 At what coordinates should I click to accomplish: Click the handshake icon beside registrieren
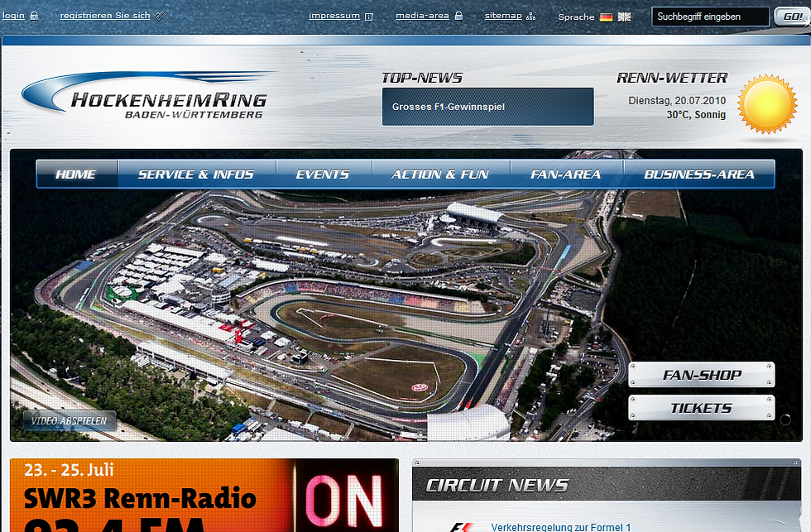[x=159, y=16]
